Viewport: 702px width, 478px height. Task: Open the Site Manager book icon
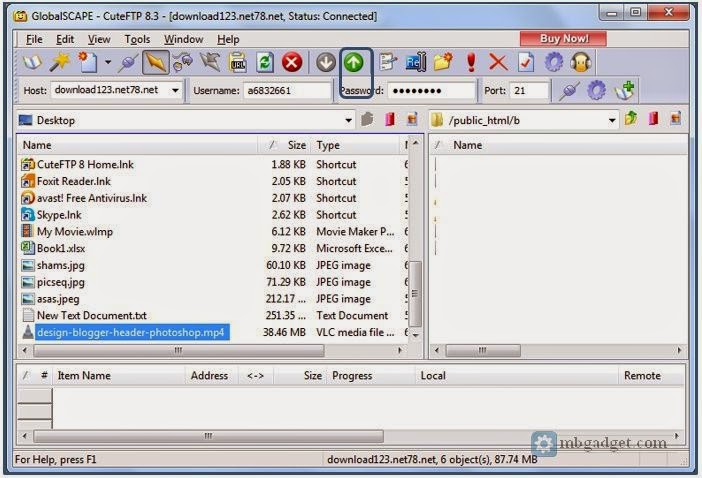click(x=32, y=62)
